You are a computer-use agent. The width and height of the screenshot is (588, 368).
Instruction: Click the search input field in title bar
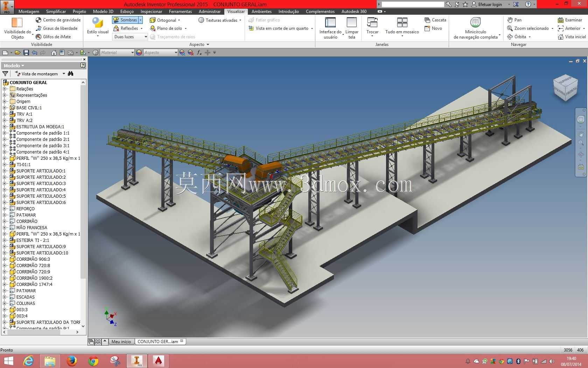(412, 4)
